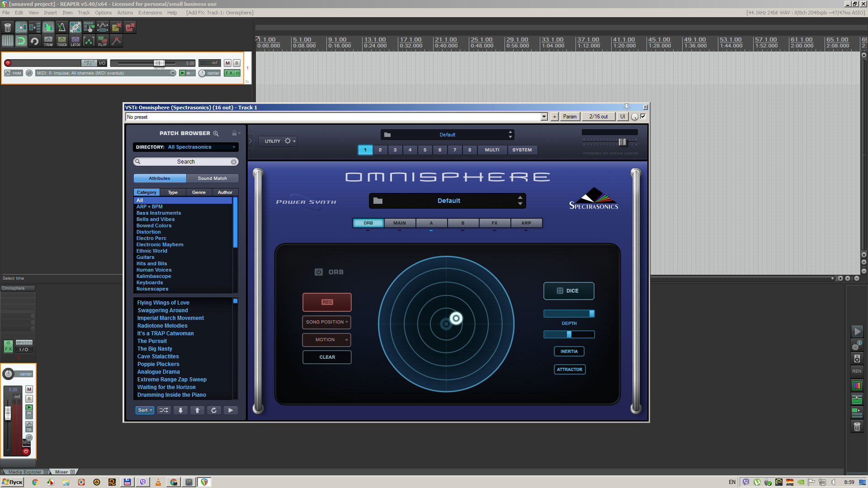Click the 2/16 out button
Image resolution: width=868 pixels, height=488 pixels.
tap(598, 117)
